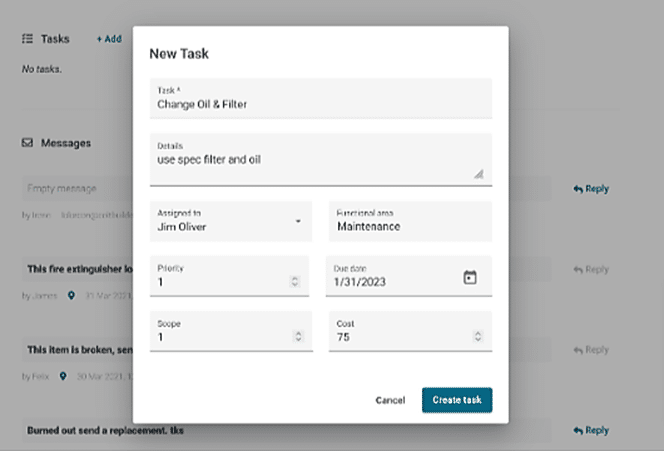
Task: Reply to the Empty message entry
Action: pyautogui.click(x=591, y=188)
